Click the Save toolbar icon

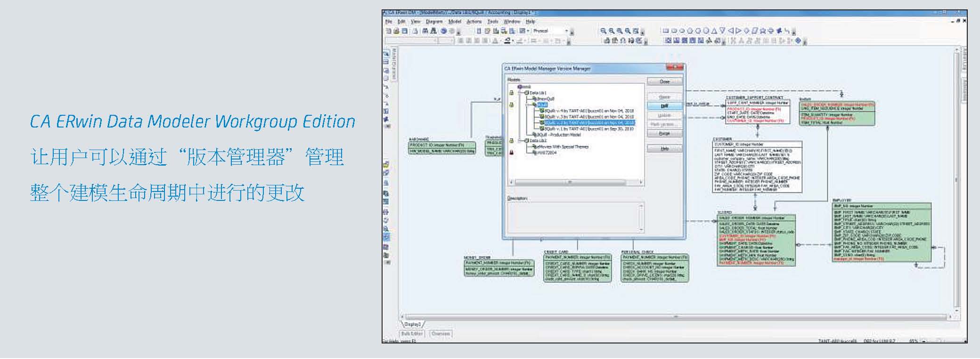[405, 31]
